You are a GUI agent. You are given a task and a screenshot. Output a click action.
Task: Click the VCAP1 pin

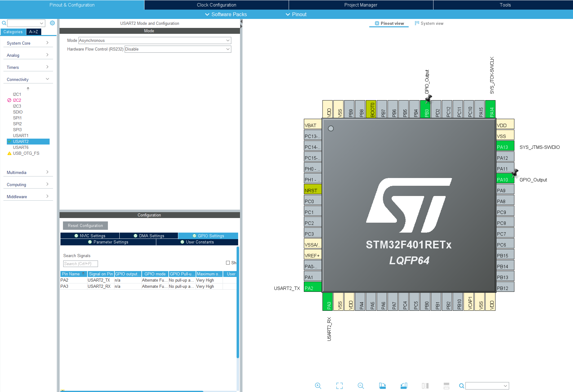pyautogui.click(x=469, y=301)
